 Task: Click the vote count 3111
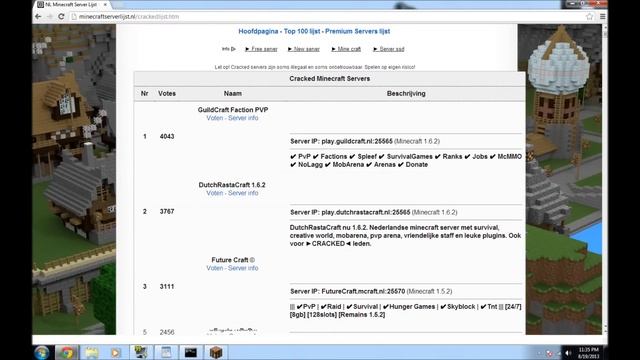[167, 287]
